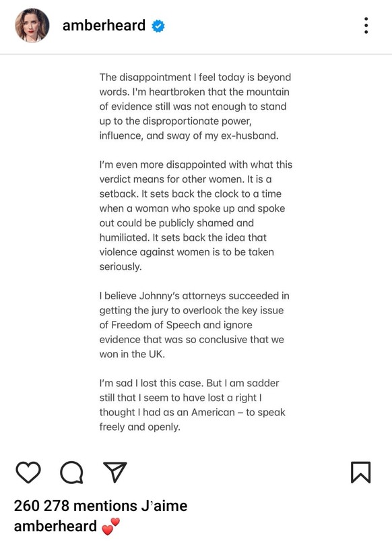Tap the paragraph starting 'I believe Johnny's attorneys'
The image size is (392, 544).
pyautogui.click(x=195, y=325)
